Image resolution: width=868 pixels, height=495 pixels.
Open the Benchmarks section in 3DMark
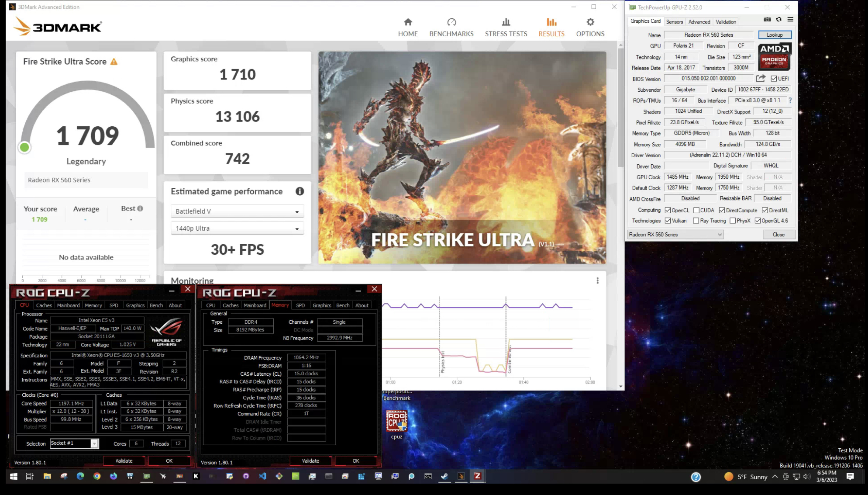(451, 27)
